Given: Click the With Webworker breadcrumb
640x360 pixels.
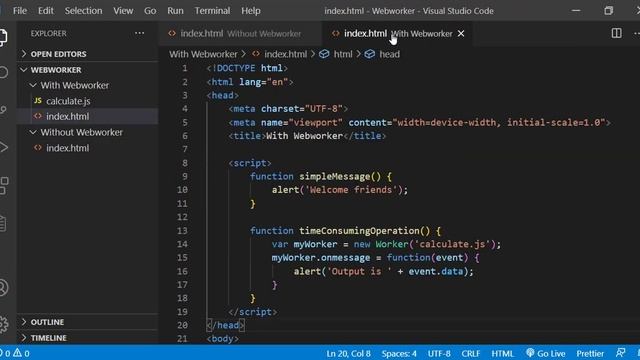Looking at the screenshot, I should pyautogui.click(x=203, y=54).
